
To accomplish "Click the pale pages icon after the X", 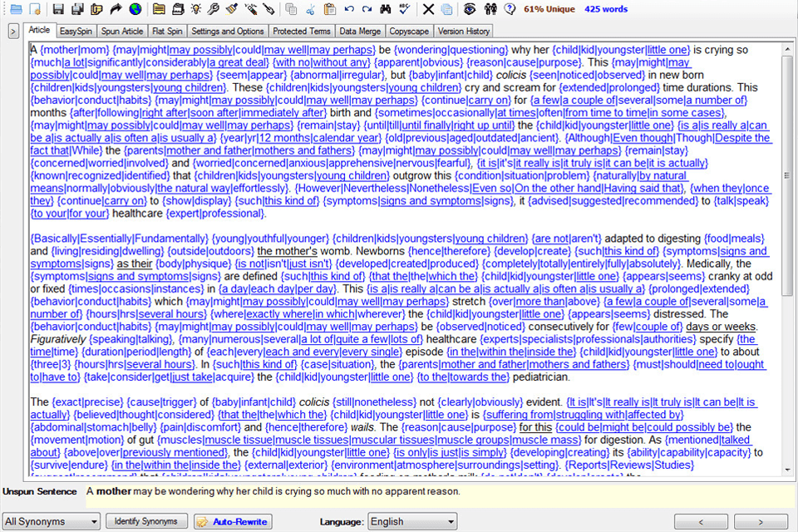I will pos(446,8).
